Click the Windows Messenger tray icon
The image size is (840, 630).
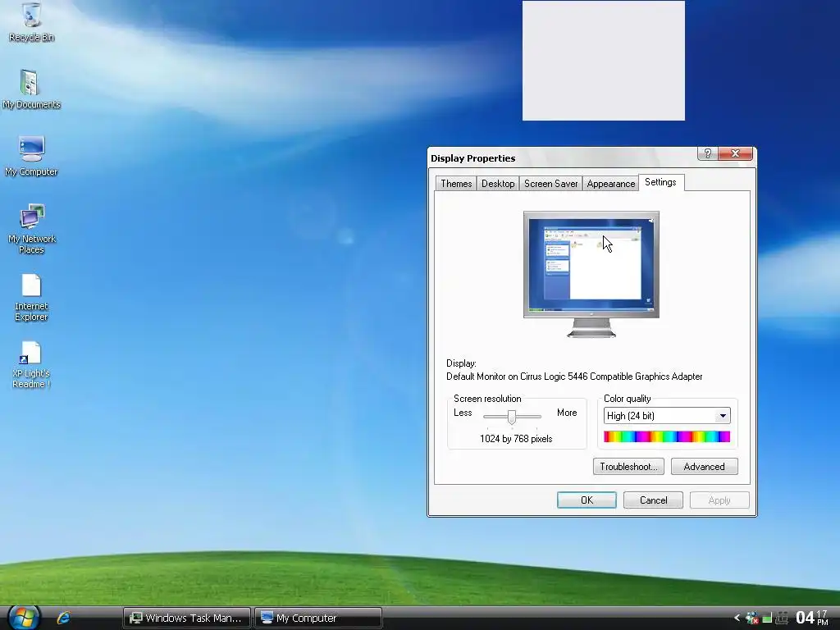tap(751, 618)
